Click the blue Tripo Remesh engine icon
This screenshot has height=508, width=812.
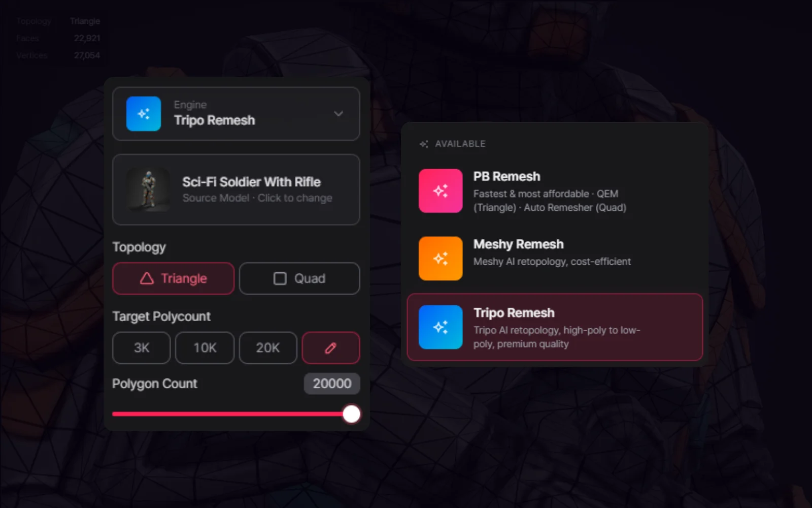click(x=144, y=114)
